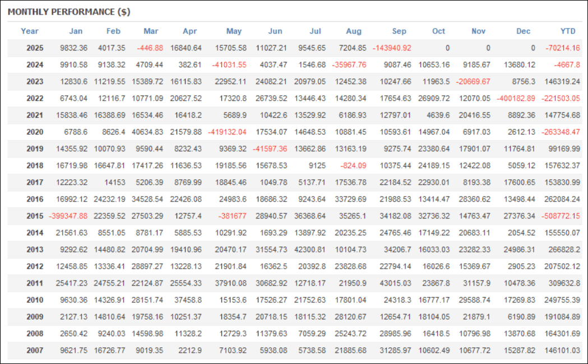The width and height of the screenshot is (588, 364).
Task: Select the 2015 year row label
Action: point(35,217)
